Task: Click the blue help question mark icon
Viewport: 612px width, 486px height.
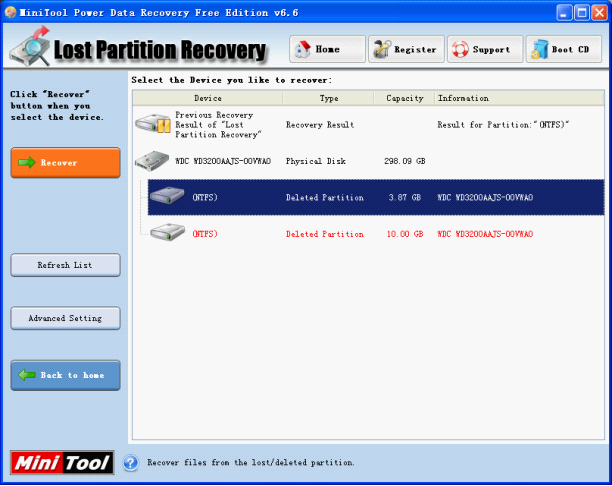Action: (131, 463)
